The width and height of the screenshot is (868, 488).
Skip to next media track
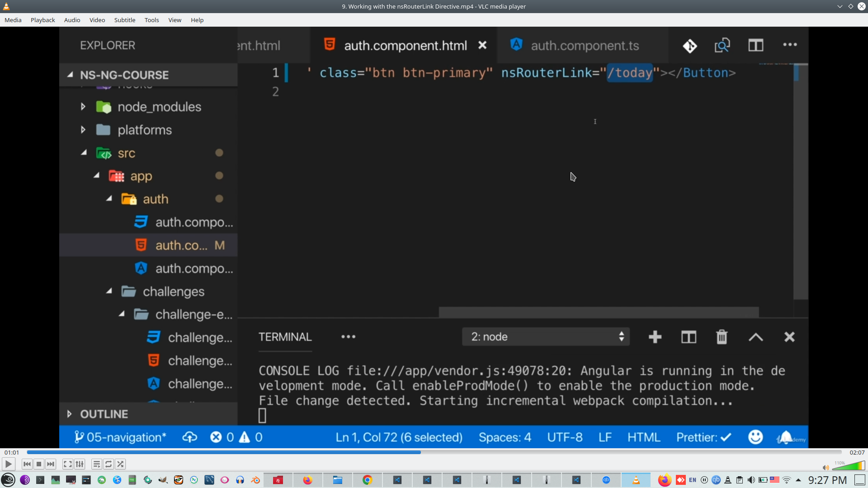51,464
